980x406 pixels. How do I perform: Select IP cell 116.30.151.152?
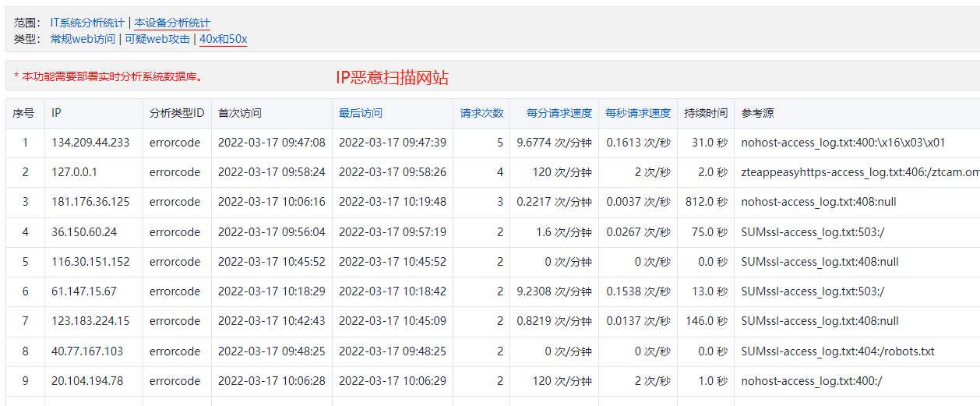[x=90, y=262]
